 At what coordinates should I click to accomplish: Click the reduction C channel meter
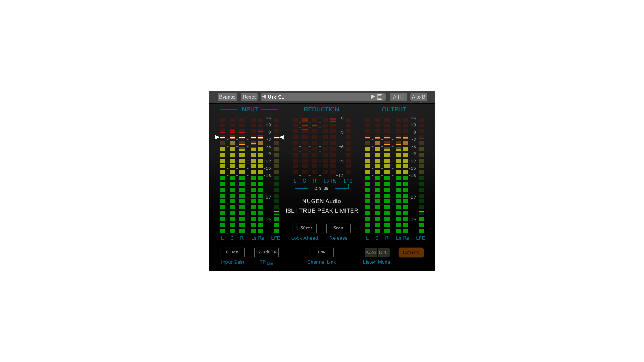click(x=305, y=146)
